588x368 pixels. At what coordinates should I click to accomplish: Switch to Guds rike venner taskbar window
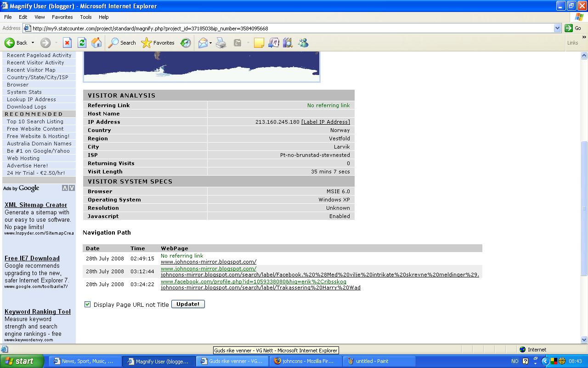[x=232, y=361]
